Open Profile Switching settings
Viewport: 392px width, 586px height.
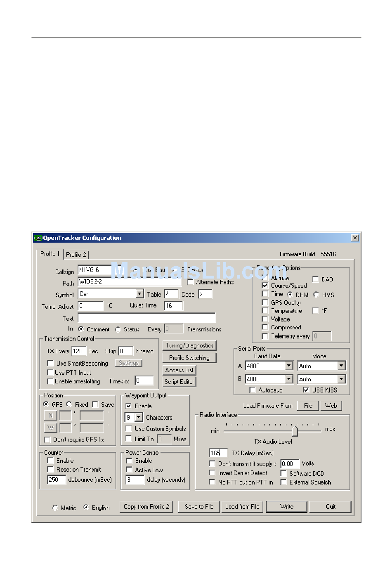click(x=189, y=358)
